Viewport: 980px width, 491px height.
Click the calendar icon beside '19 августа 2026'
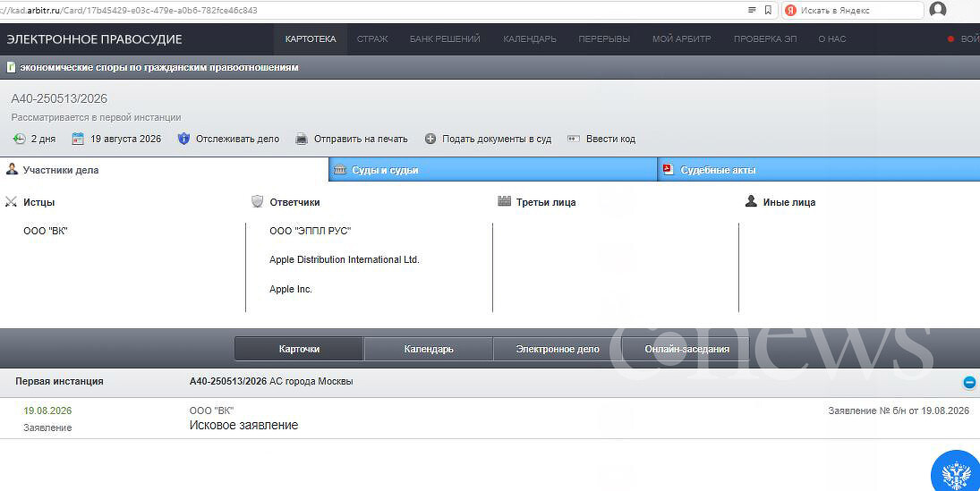pyautogui.click(x=78, y=139)
